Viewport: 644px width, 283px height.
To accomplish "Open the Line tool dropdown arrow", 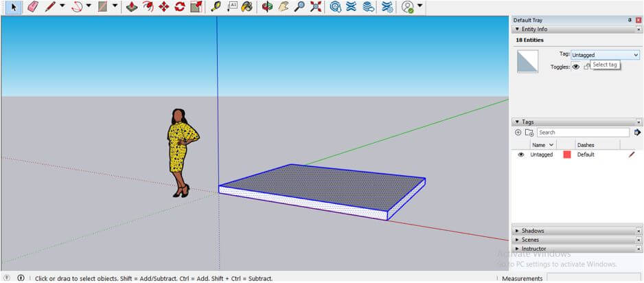I will pyautogui.click(x=62, y=6).
